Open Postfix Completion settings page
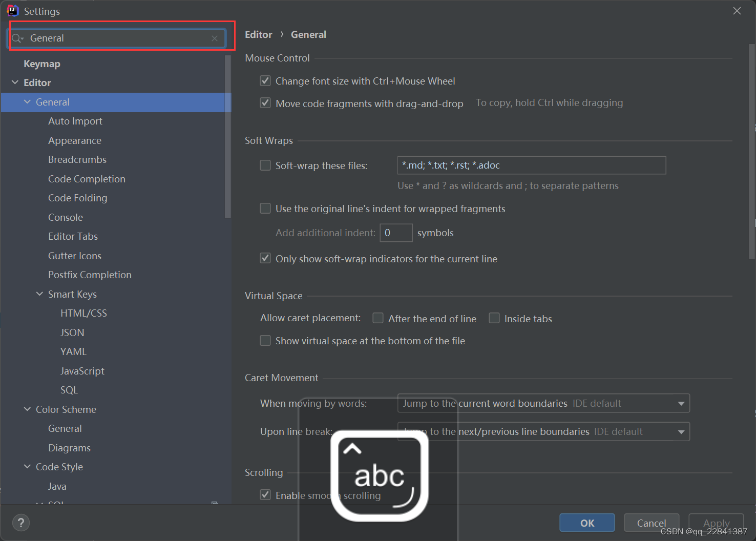This screenshot has height=541, width=756. (90, 275)
